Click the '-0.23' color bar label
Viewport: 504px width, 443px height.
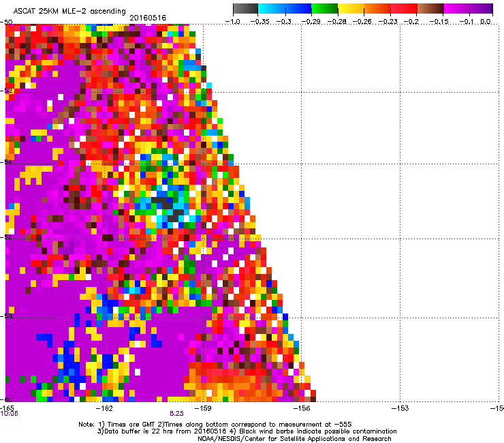[x=388, y=22]
